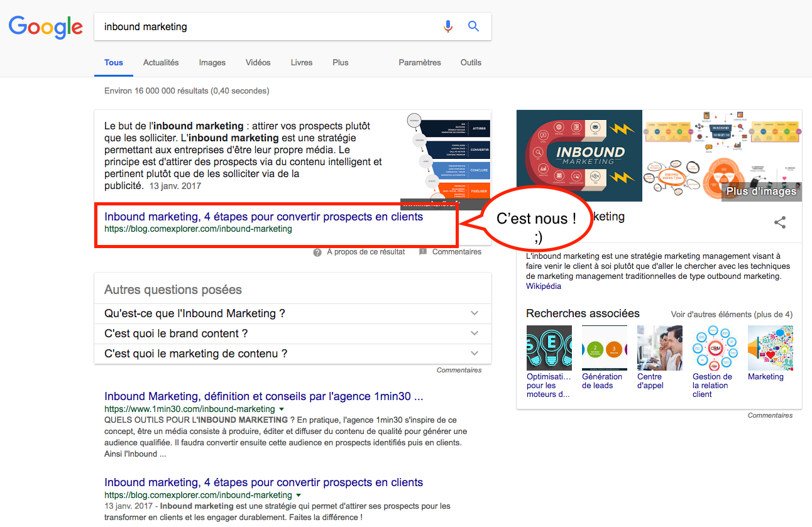The width and height of the screenshot is (812, 527).
Task: Open the Plus menu
Action: coord(341,63)
